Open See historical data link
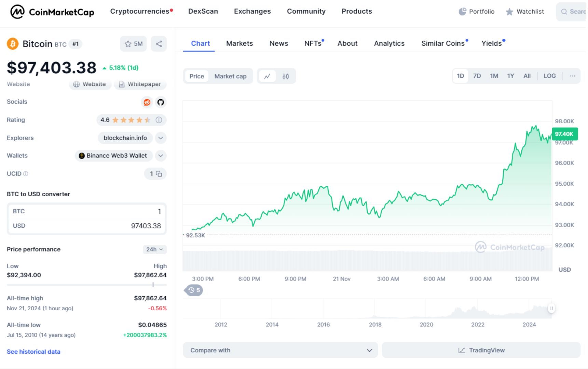 click(33, 351)
